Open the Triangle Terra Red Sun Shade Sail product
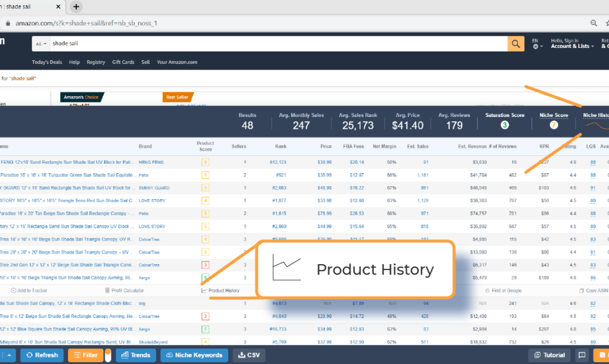The height and width of the screenshot is (364, 609). click(x=68, y=201)
